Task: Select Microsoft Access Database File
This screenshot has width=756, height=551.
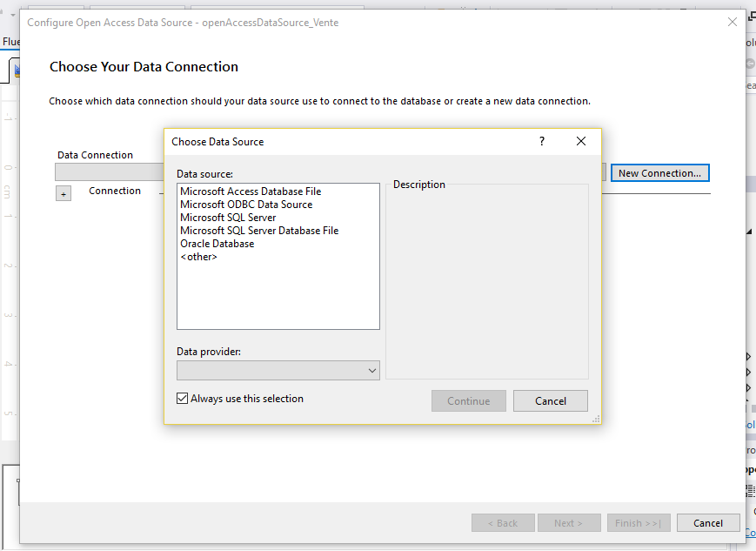Action: tap(251, 192)
